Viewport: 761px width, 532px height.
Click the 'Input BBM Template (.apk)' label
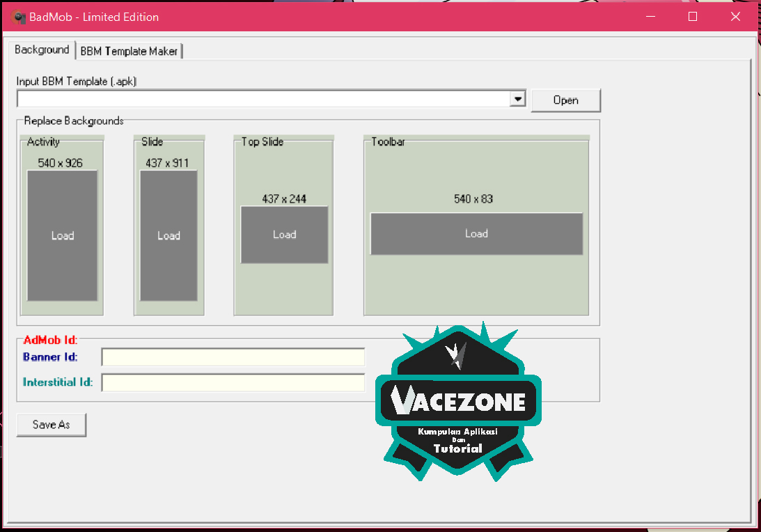[76, 81]
